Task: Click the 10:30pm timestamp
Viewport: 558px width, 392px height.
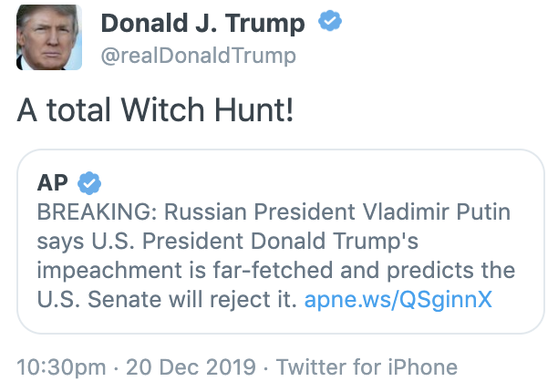Action: 55,367
